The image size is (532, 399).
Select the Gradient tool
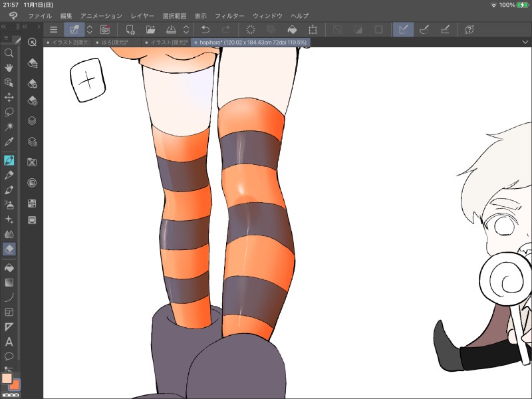coord(9,283)
